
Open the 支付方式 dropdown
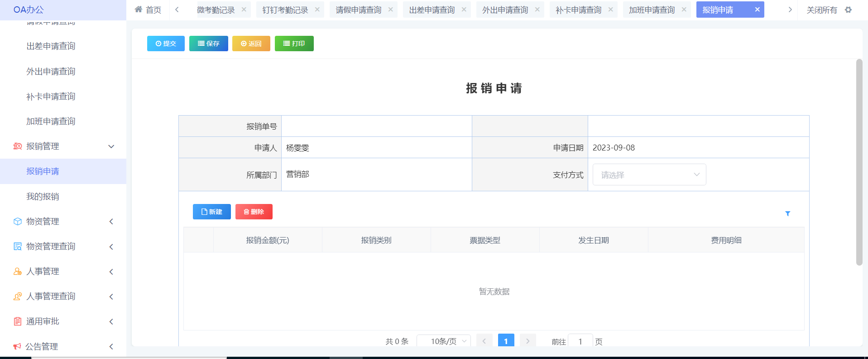coord(649,175)
